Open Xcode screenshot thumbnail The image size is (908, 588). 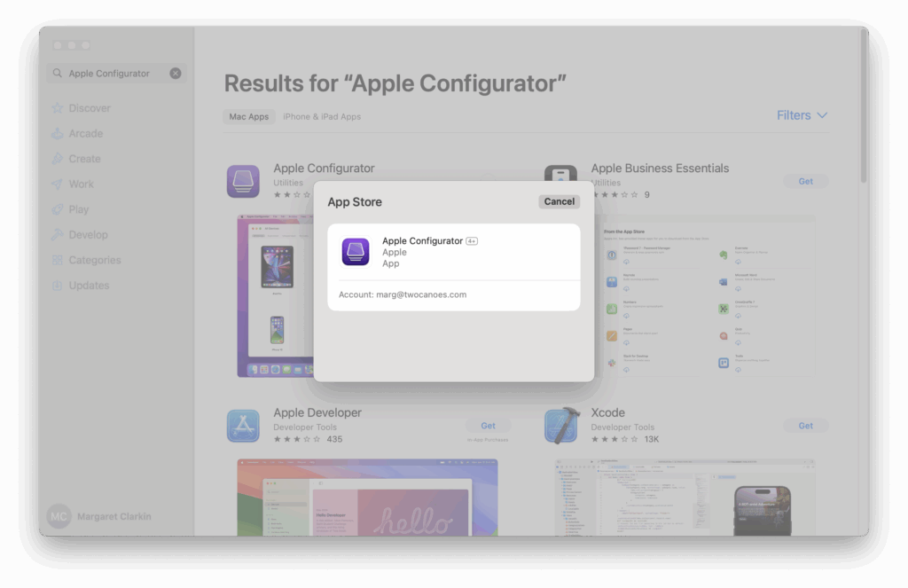pyautogui.click(x=685, y=497)
